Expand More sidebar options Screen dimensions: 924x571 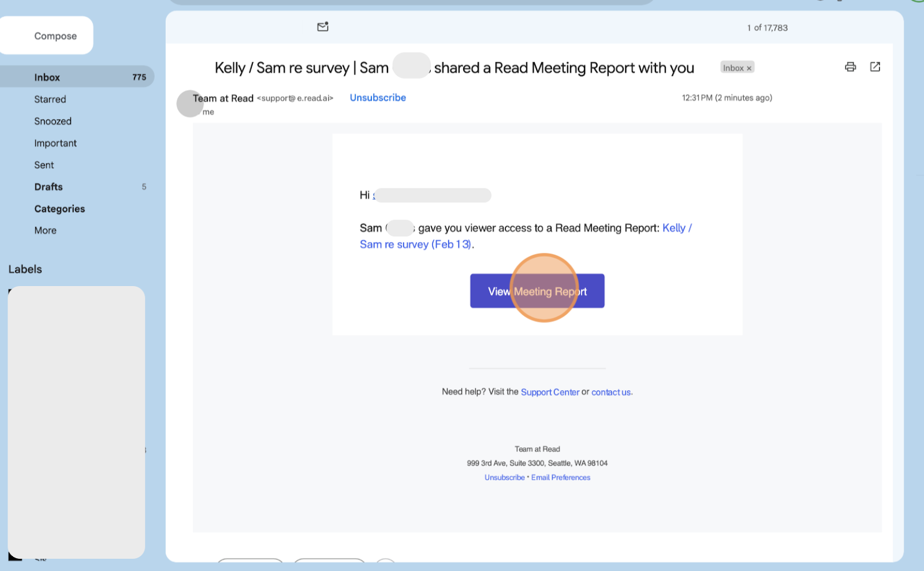click(x=45, y=231)
